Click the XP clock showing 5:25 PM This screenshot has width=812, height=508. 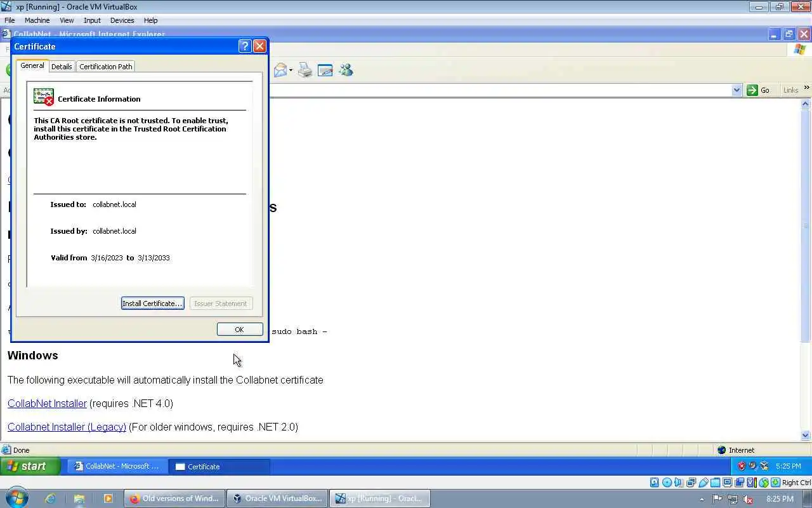point(788,466)
